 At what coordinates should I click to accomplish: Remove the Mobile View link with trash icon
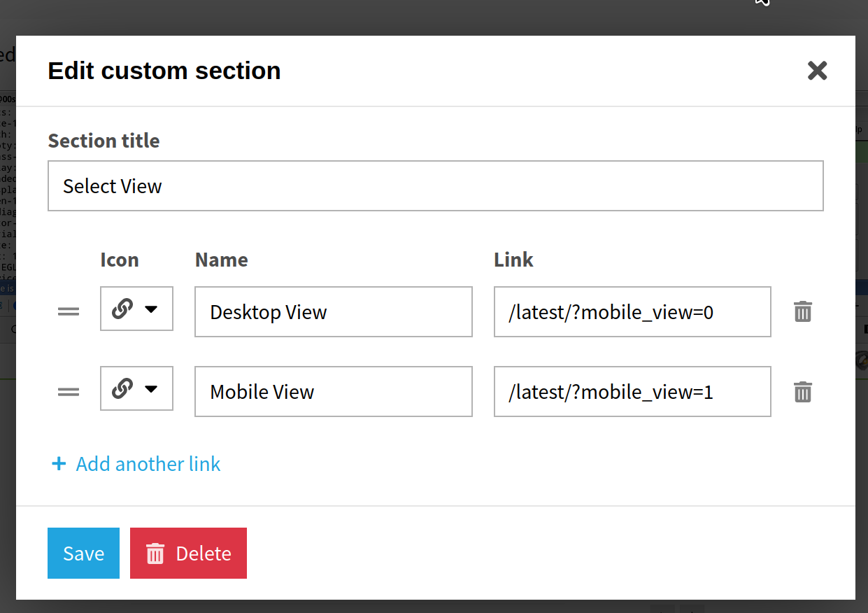coord(803,391)
